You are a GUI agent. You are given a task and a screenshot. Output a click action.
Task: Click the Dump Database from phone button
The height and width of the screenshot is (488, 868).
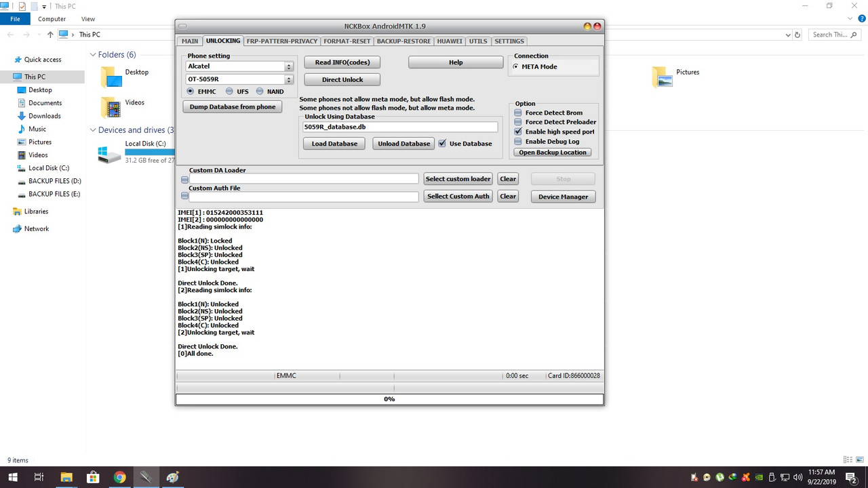click(x=233, y=107)
